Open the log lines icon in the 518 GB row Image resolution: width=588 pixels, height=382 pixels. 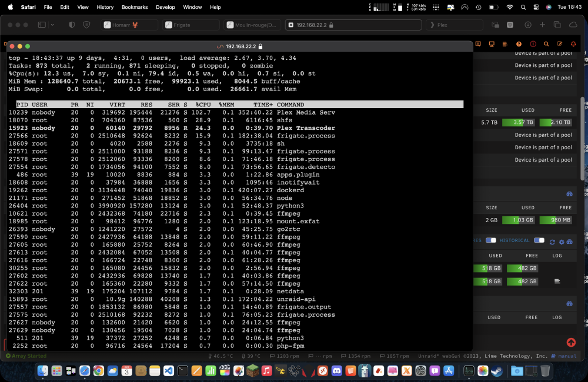pyautogui.click(x=557, y=281)
